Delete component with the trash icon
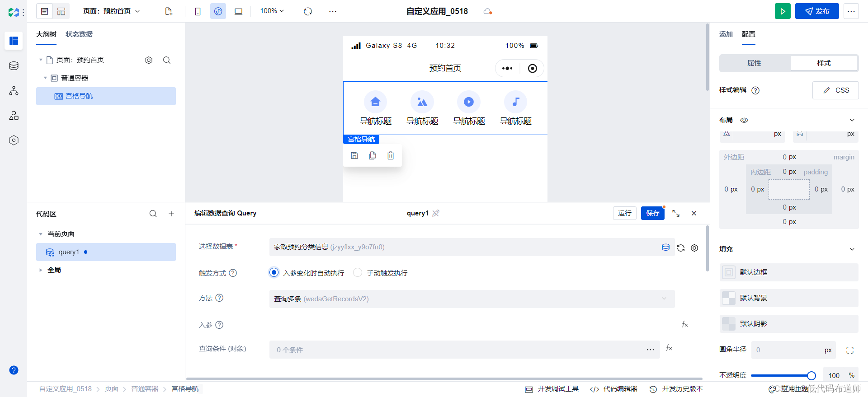Image resolution: width=868 pixels, height=397 pixels. click(x=391, y=155)
